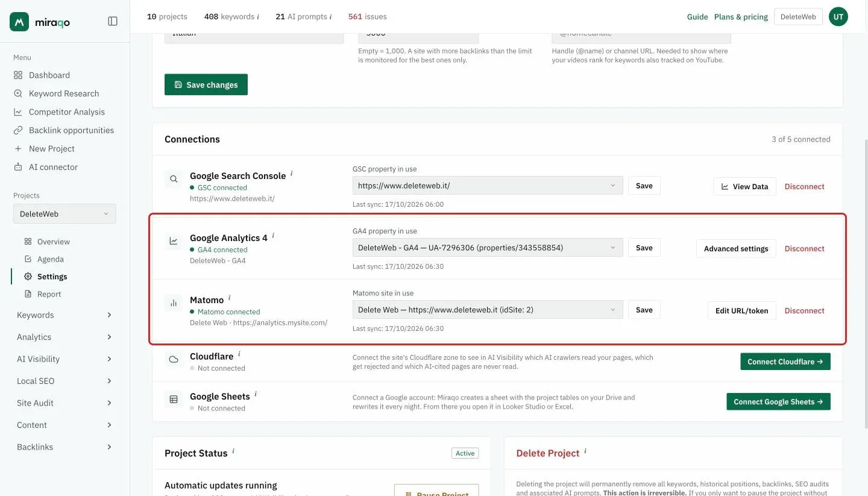Image resolution: width=868 pixels, height=496 pixels.
Task: Click Connect Google Sheets button
Action: coord(779,401)
